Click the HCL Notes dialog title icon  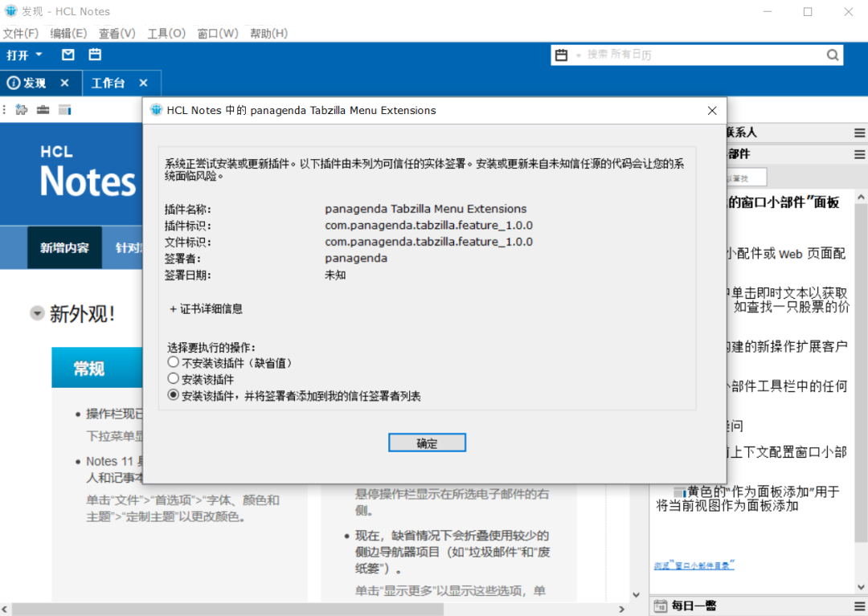(x=156, y=110)
